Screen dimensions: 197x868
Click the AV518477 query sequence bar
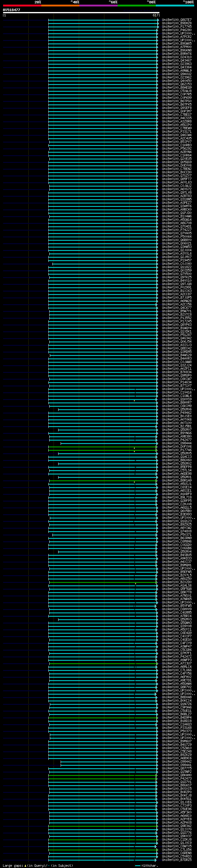click(x=81, y=12)
